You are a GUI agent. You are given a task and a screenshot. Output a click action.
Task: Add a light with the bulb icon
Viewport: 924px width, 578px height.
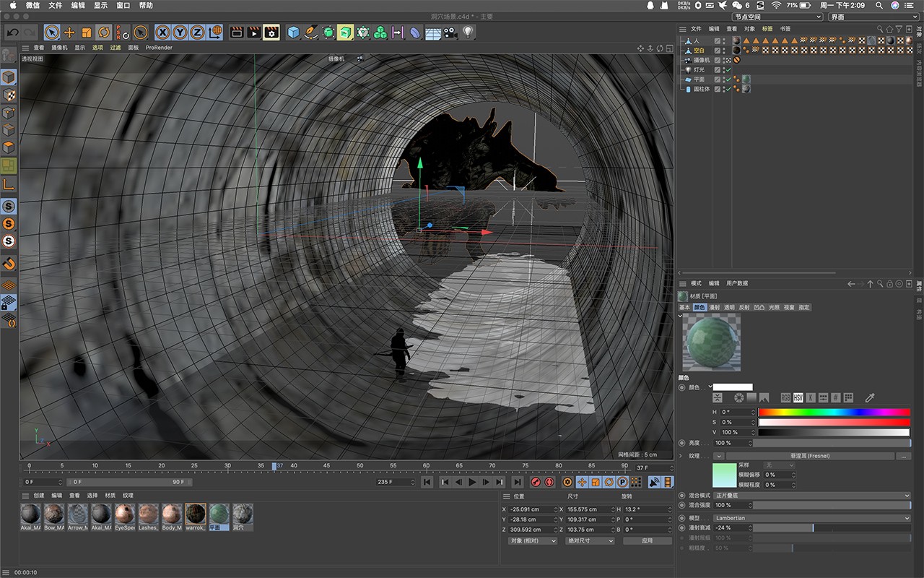click(x=468, y=33)
